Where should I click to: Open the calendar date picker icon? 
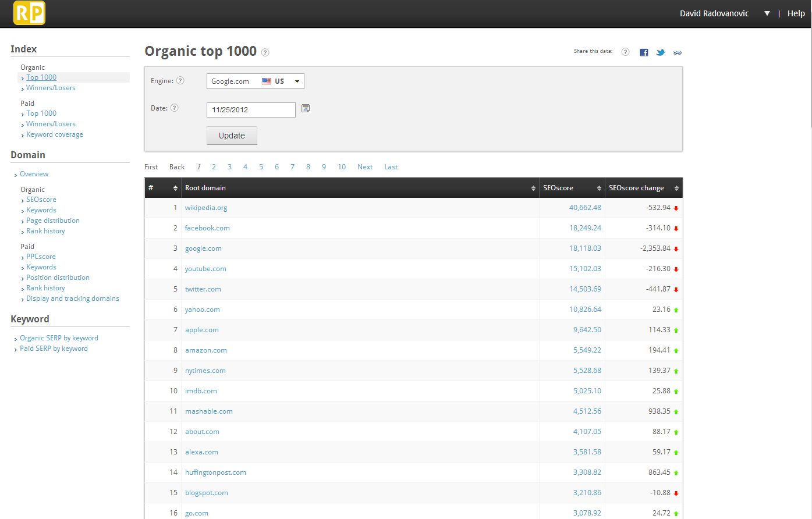pyautogui.click(x=306, y=108)
